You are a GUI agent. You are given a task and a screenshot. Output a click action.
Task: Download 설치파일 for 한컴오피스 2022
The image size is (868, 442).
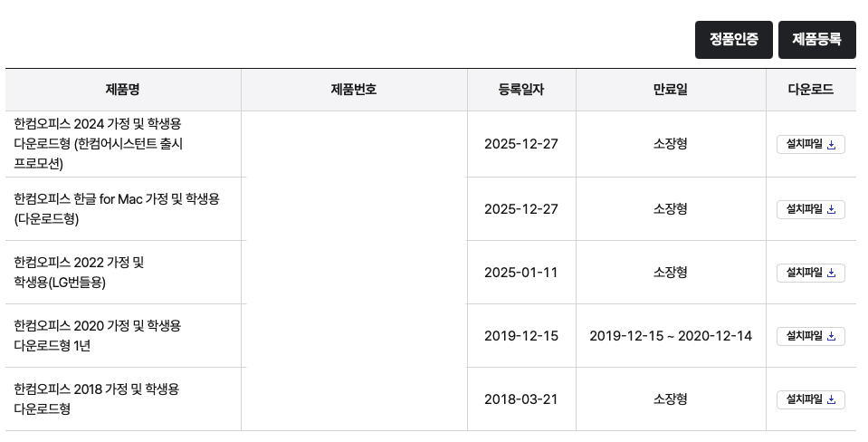[810, 273]
